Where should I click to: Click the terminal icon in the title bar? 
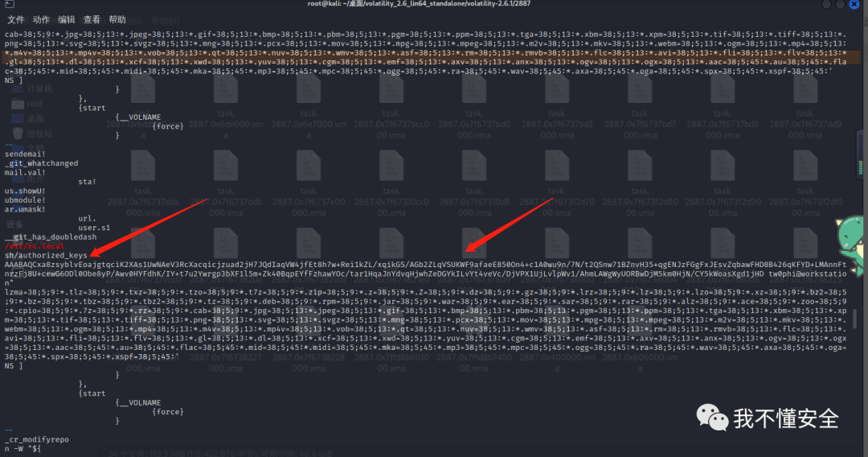9,4
